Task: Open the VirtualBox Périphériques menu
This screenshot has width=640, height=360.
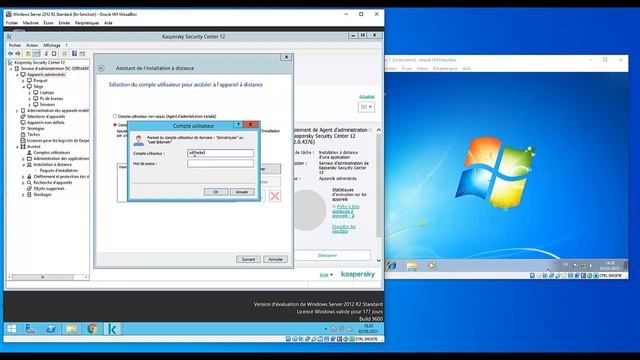Action: (x=87, y=23)
